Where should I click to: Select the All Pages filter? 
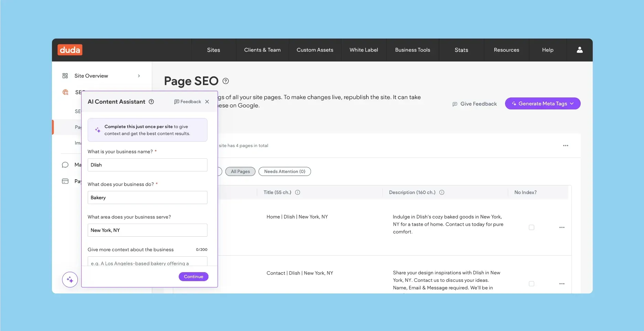pos(240,171)
